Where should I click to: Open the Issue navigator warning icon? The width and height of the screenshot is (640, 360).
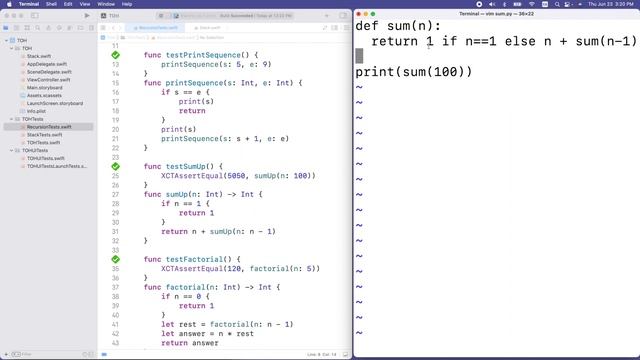coord(48,28)
